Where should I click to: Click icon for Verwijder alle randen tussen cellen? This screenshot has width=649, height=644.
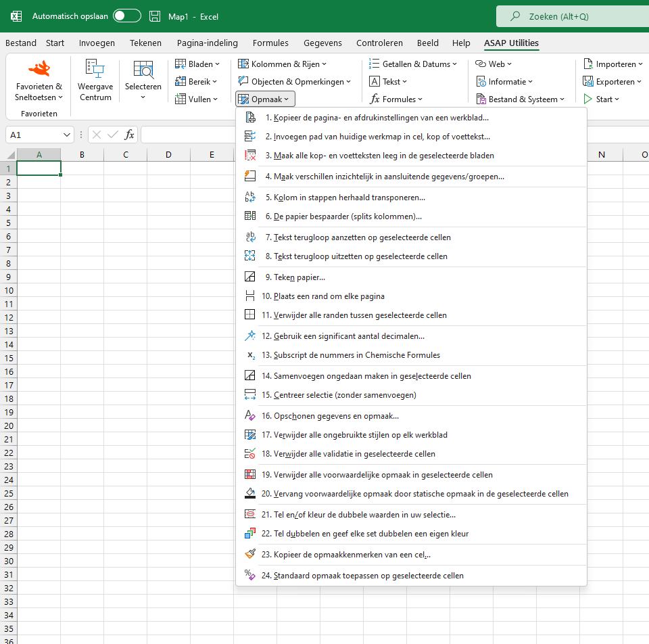(250, 315)
